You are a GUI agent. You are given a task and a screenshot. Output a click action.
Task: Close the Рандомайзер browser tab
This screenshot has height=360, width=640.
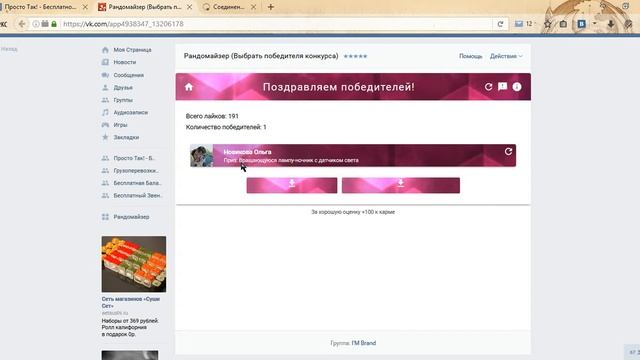189,7
